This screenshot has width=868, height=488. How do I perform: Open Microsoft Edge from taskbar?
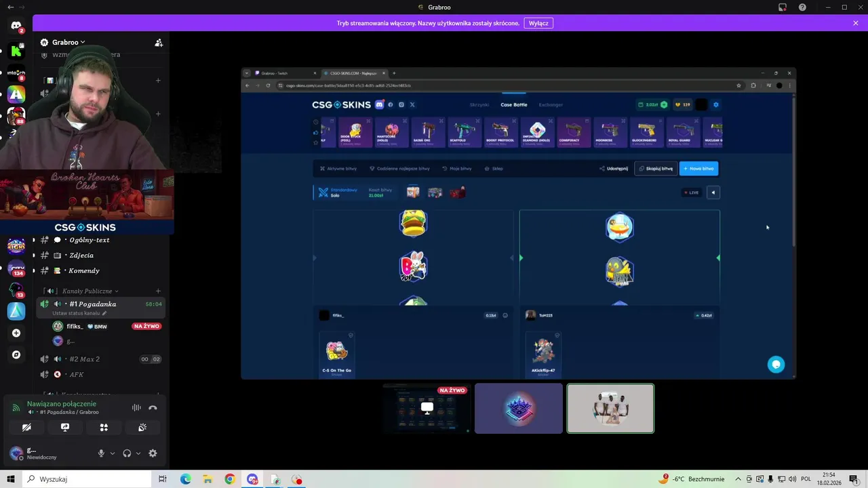pyautogui.click(x=185, y=479)
